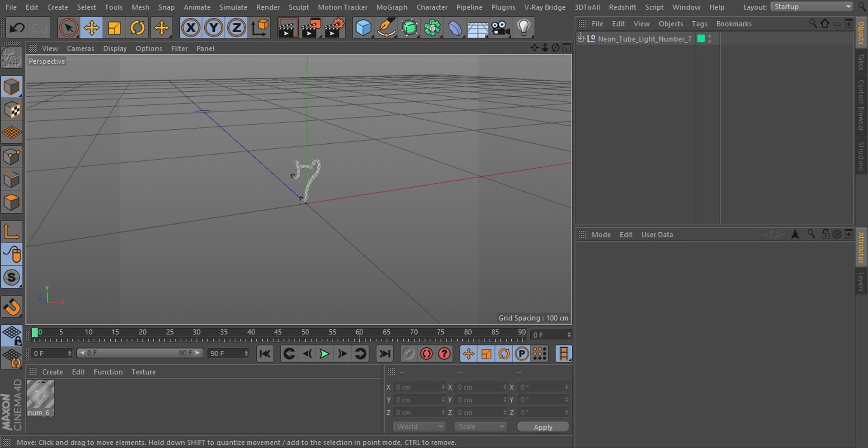This screenshot has width=868, height=448.
Task: Toggle Z axis lock
Action: click(236, 28)
